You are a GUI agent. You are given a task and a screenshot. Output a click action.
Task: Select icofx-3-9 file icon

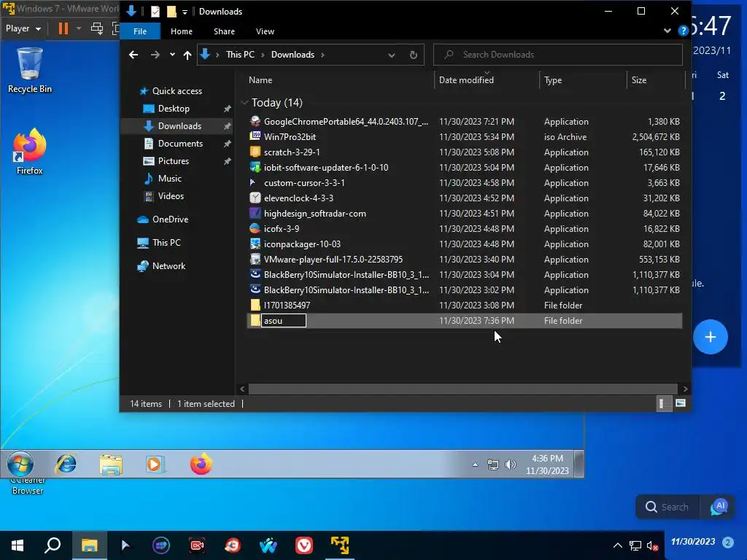pyautogui.click(x=255, y=228)
